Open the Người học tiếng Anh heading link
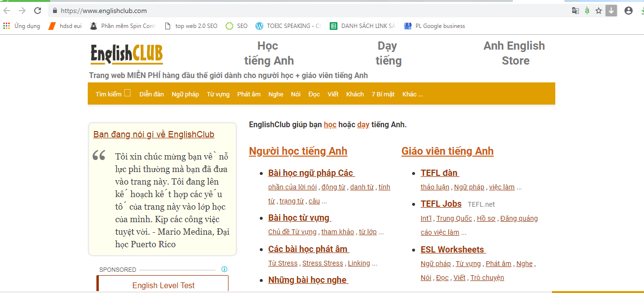Image resolution: width=644 pixels, height=293 pixels. 298,151
